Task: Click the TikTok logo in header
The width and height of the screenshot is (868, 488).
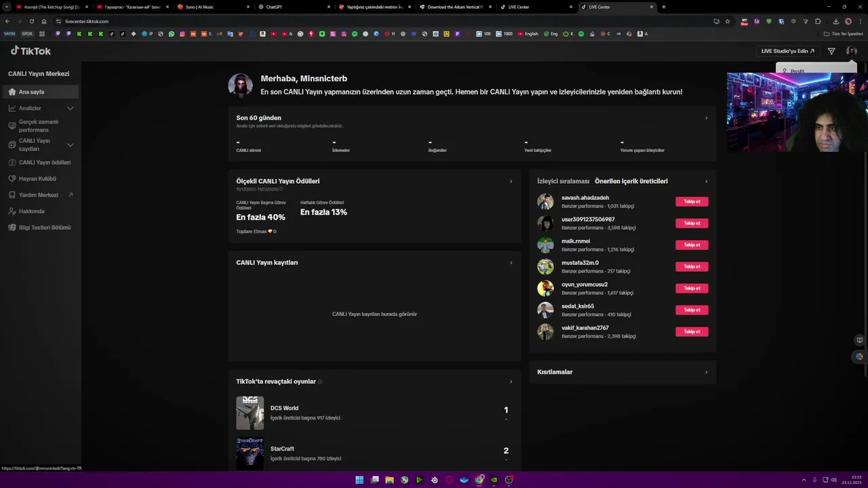Action: click(x=31, y=51)
